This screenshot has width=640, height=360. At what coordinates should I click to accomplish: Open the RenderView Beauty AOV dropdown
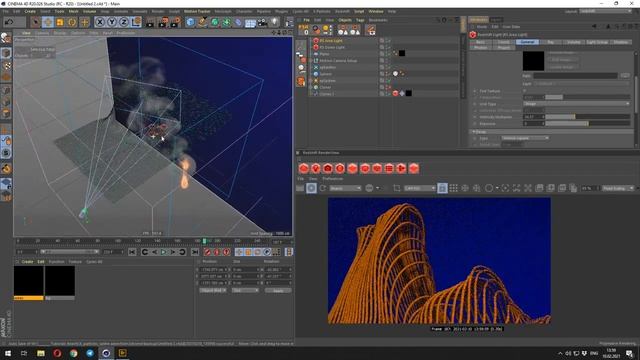[345, 188]
